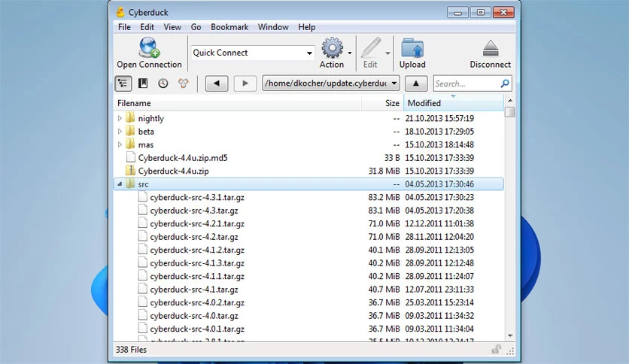The image size is (629, 364).
Task: Click the Cyberduck title bar duck icon
Action: pyautogui.click(x=120, y=12)
